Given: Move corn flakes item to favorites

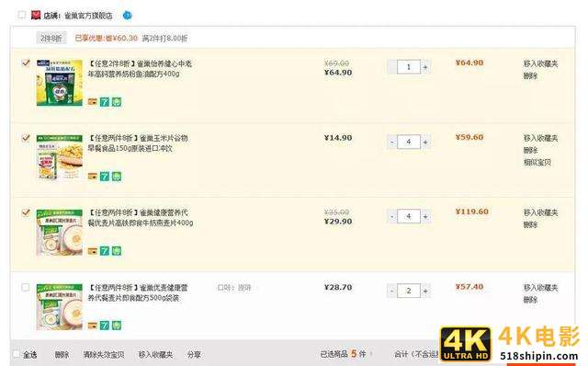Looking at the screenshot, I should click(541, 138).
